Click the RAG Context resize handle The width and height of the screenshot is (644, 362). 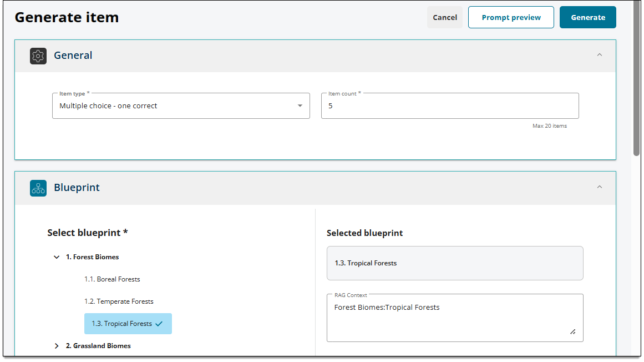573,332
